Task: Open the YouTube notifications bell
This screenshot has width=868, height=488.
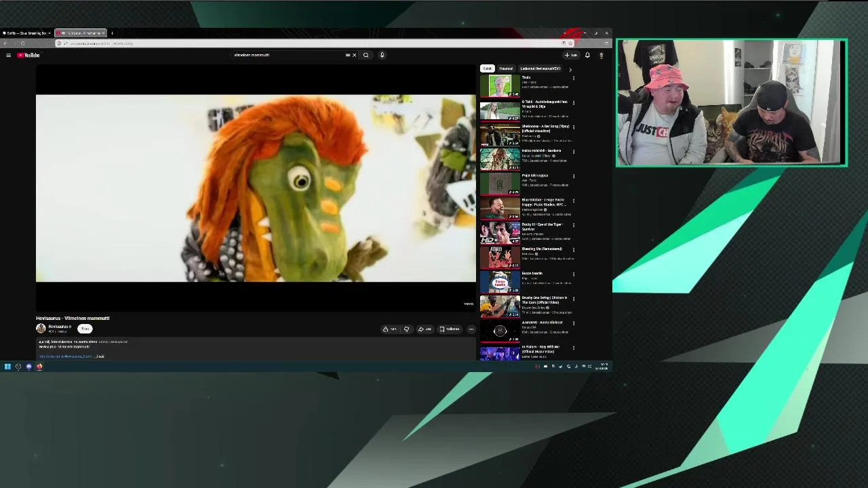Action: pyautogui.click(x=587, y=55)
